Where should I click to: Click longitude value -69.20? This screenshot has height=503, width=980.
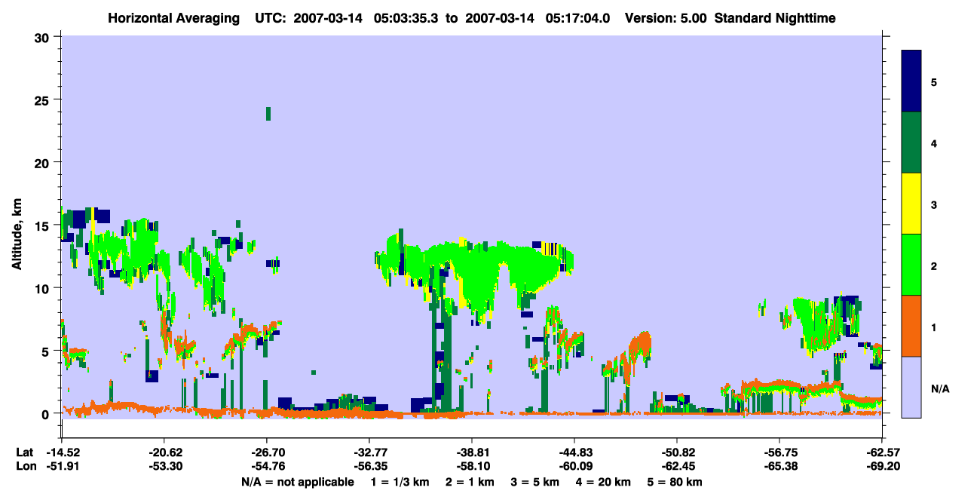coord(882,467)
